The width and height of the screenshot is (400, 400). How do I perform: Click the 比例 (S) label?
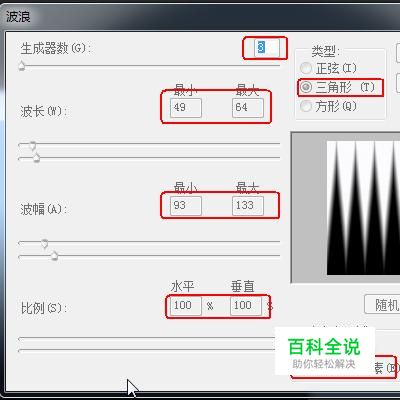pos(44,308)
